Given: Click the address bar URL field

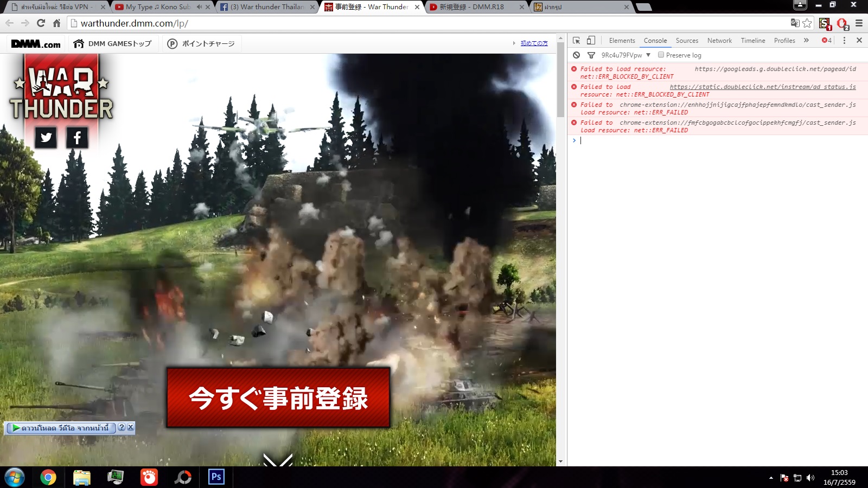Looking at the screenshot, I should pyautogui.click(x=429, y=23).
